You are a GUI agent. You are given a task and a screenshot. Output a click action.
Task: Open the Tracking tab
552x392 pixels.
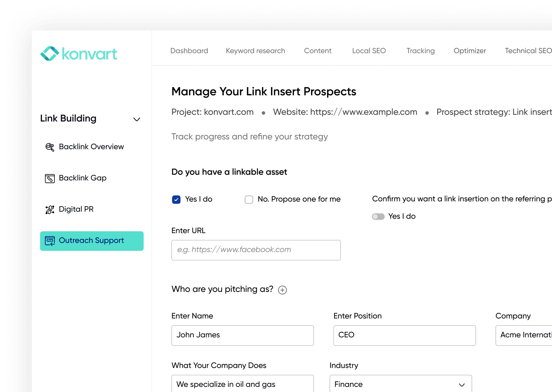point(420,51)
